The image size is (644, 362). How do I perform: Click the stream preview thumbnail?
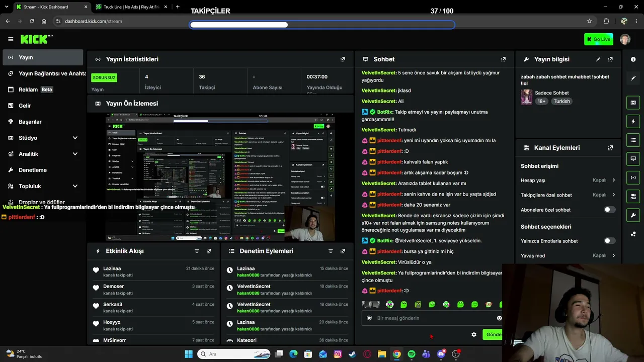pyautogui.click(x=220, y=177)
